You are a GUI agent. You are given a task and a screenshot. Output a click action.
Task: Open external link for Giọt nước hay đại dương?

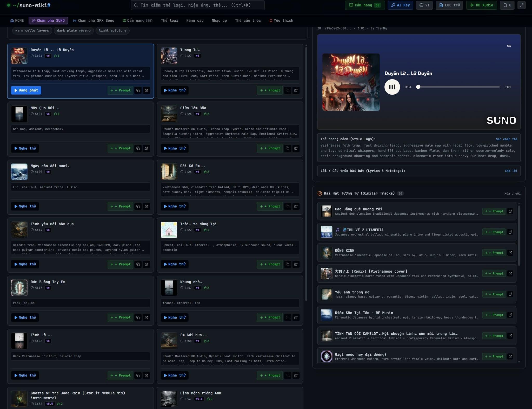[510, 357]
